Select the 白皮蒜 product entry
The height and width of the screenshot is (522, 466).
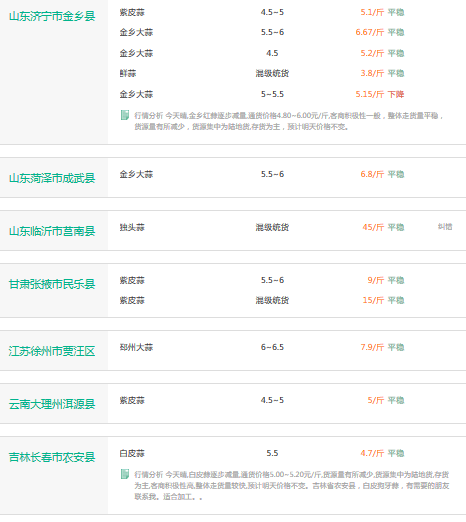pyautogui.click(x=132, y=453)
